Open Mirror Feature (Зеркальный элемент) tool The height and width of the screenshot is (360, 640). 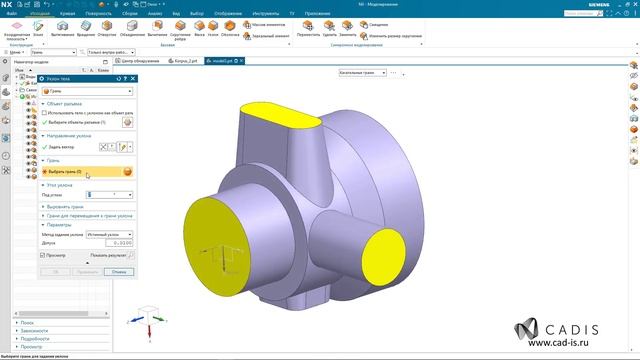tap(266, 36)
